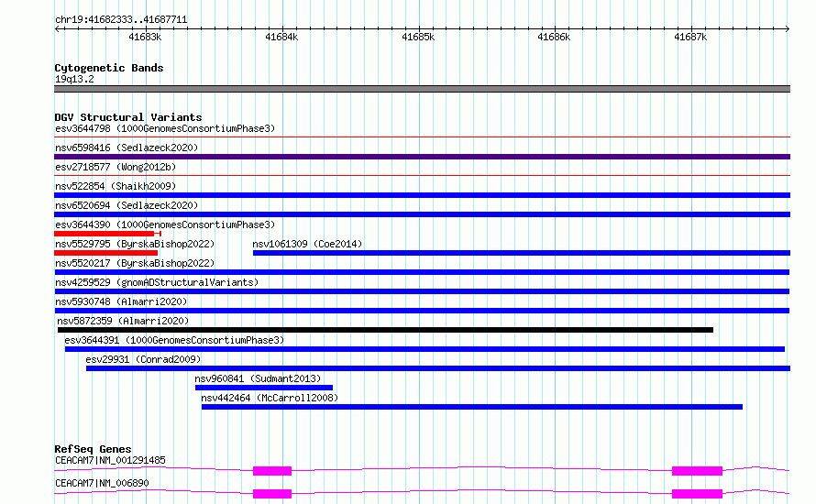Open variant nsv442464 (McCarroll2008)
816x504 pixels.
point(270,398)
